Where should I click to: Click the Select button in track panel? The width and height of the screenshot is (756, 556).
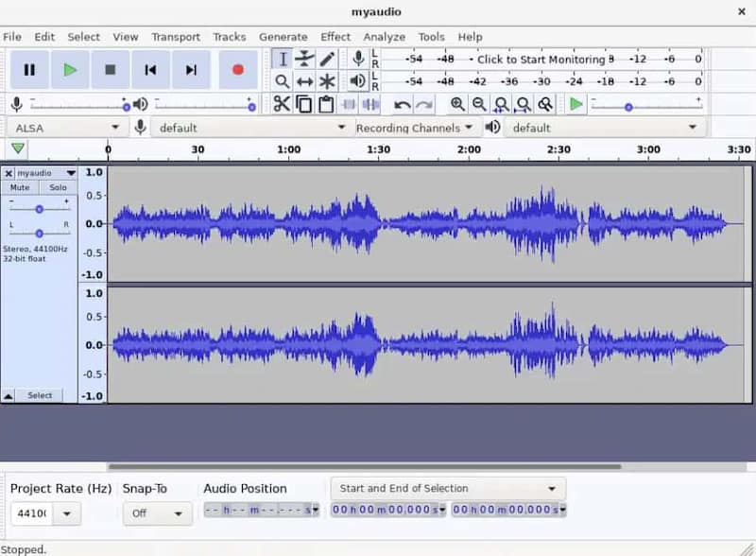[x=40, y=395]
